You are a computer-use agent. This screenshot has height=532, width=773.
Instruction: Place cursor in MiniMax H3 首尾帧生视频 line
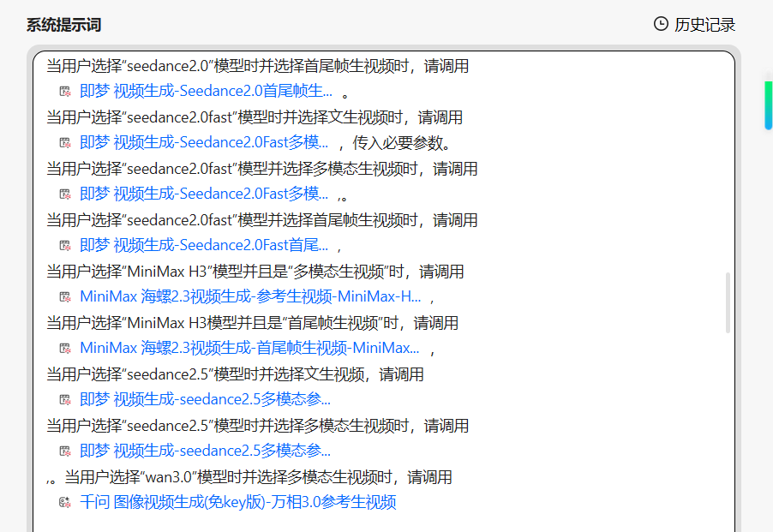point(253,323)
